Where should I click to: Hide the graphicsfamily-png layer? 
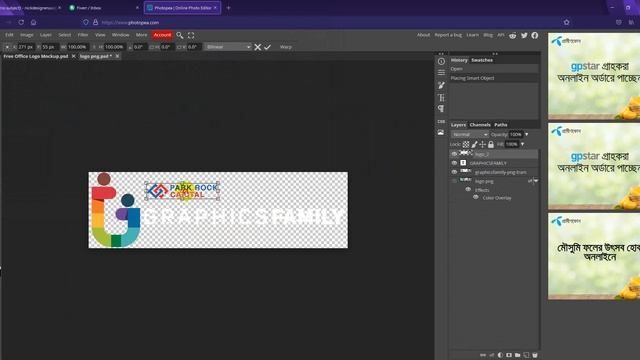tap(454, 172)
